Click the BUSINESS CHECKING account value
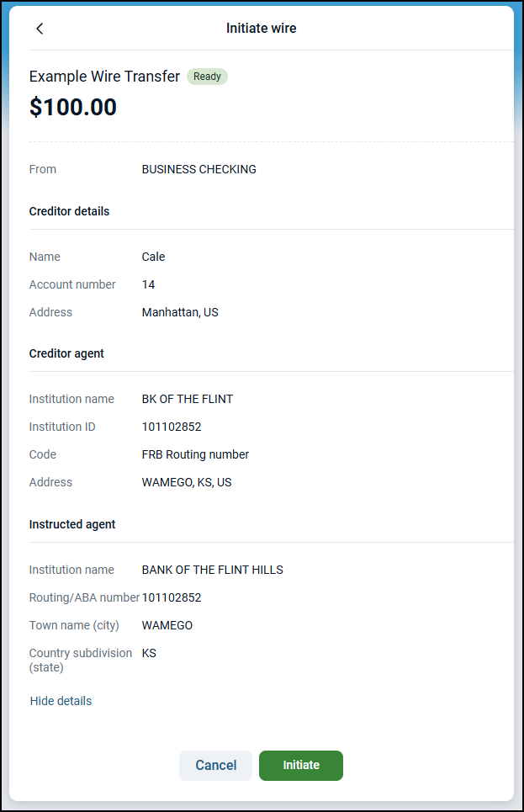 [x=198, y=169]
